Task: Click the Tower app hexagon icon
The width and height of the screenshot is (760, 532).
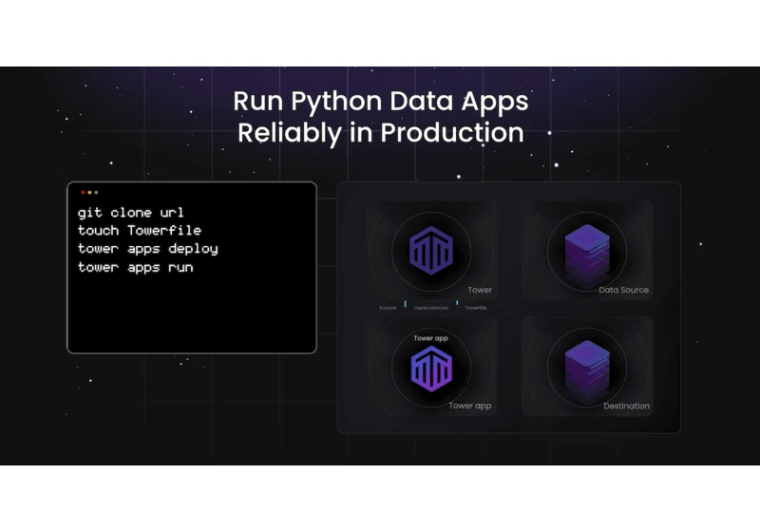Action: [431, 370]
